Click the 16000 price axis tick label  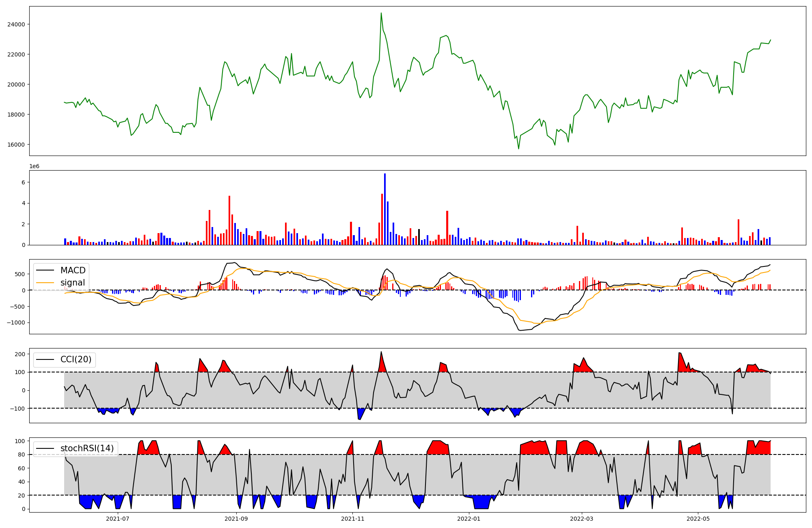pyautogui.click(x=16, y=145)
